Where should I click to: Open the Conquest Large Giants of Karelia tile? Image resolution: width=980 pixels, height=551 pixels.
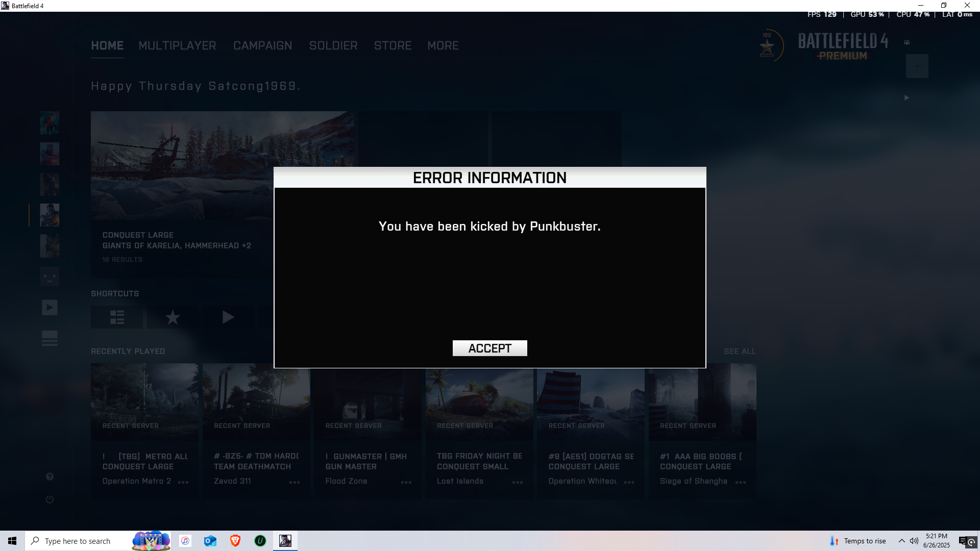pyautogui.click(x=223, y=194)
